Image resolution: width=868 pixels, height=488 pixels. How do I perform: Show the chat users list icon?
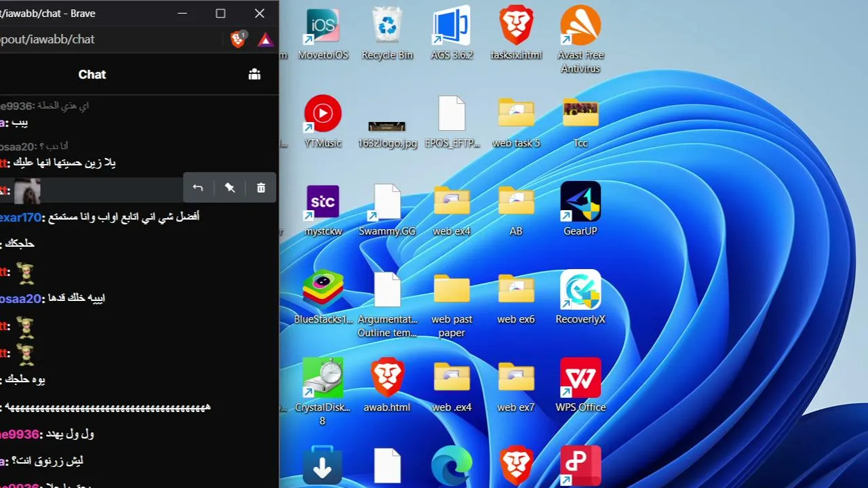click(254, 75)
